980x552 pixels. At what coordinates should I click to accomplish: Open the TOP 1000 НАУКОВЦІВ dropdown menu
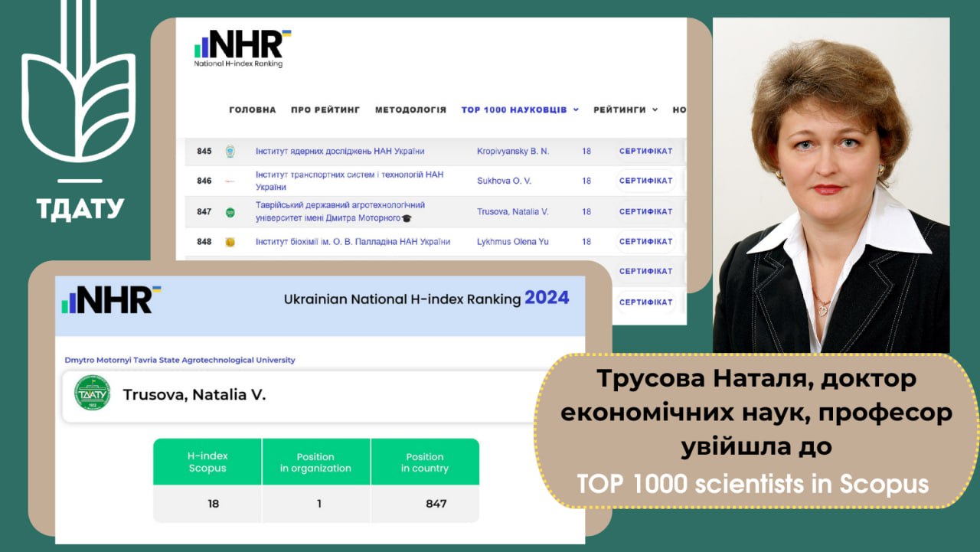tap(520, 110)
